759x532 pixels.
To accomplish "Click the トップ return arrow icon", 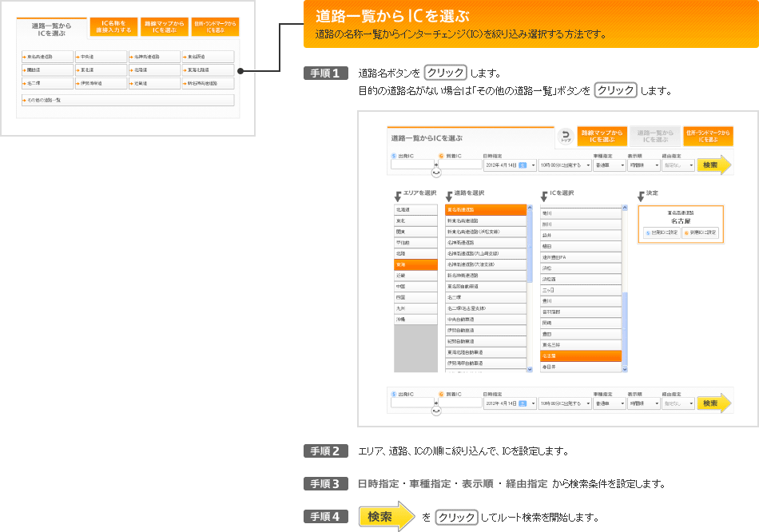I will [x=566, y=136].
